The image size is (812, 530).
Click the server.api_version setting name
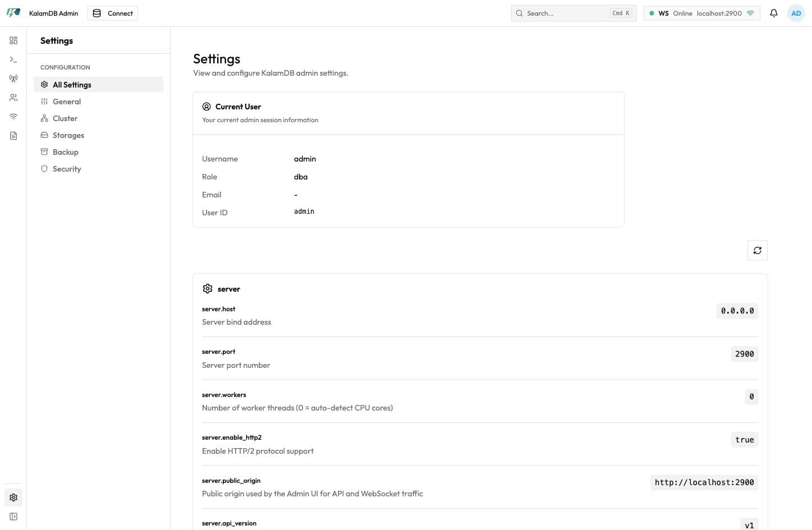pyautogui.click(x=229, y=523)
